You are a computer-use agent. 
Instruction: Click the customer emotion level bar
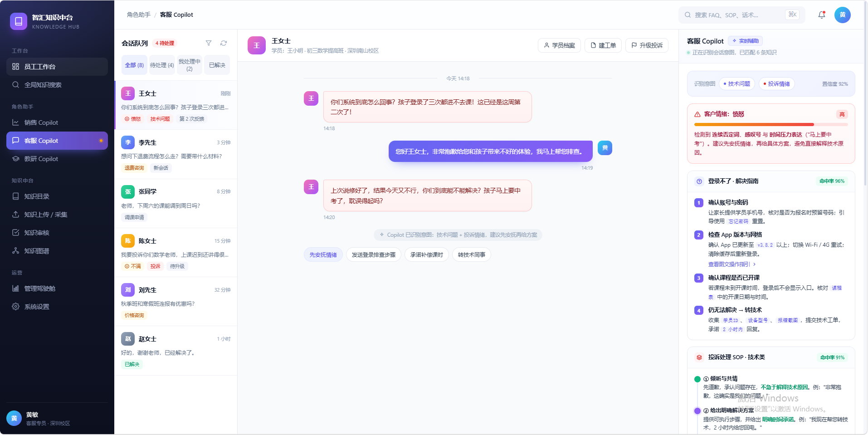point(771,124)
